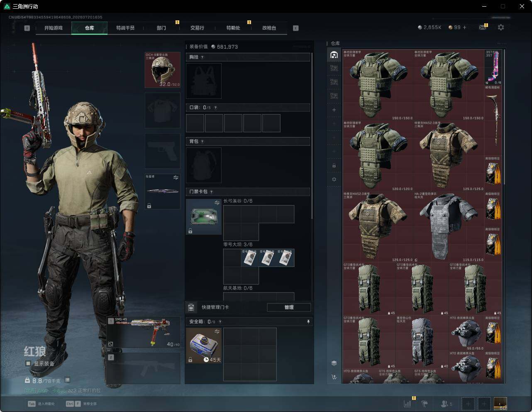Viewport: 532px width, 412px height.
Task: Click the flag icon in bottom bar
Action: (x=425, y=403)
